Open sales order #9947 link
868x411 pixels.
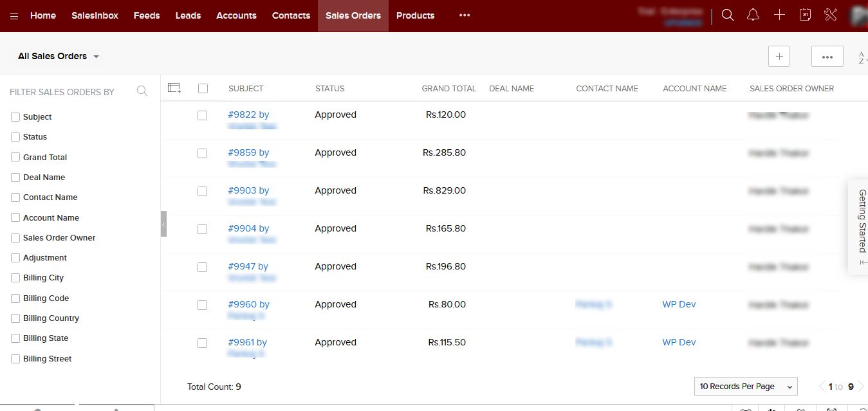coord(248,266)
